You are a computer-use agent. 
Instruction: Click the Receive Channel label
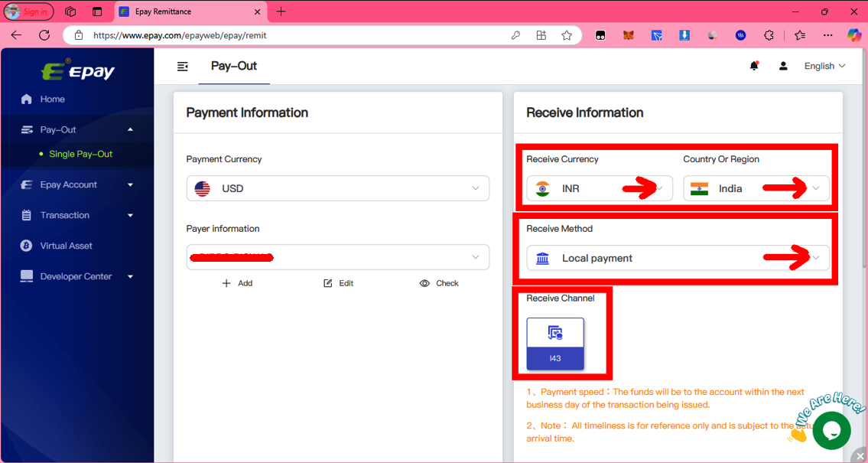click(561, 298)
